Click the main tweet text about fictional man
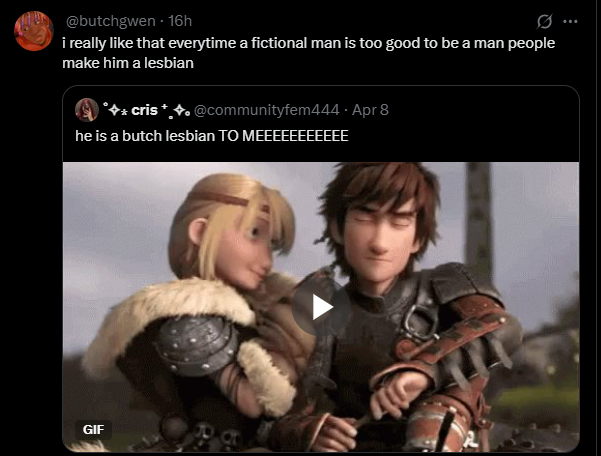The width and height of the screenshot is (601, 456). point(309,53)
